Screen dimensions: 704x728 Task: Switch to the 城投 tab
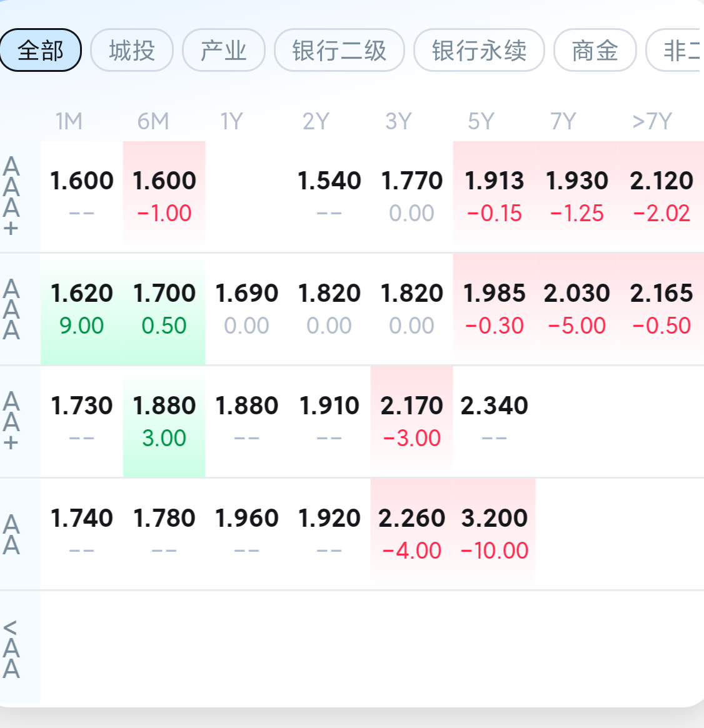point(132,50)
